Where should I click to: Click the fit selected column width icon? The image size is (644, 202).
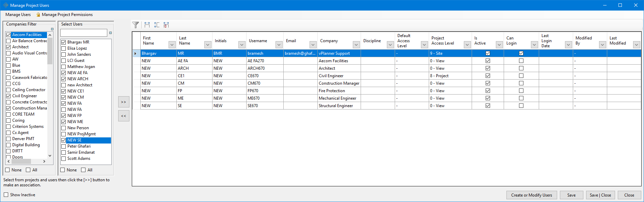[x=166, y=25]
